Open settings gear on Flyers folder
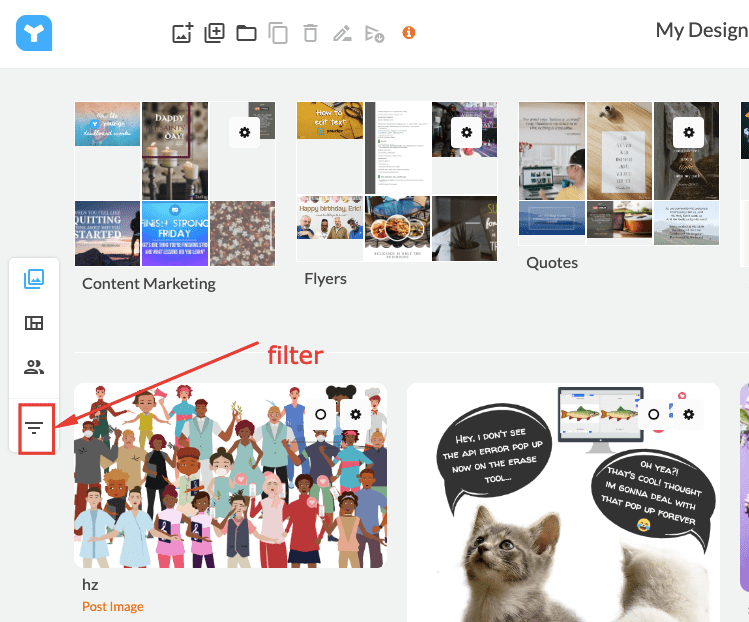Image resolution: width=749 pixels, height=622 pixels. [x=466, y=132]
